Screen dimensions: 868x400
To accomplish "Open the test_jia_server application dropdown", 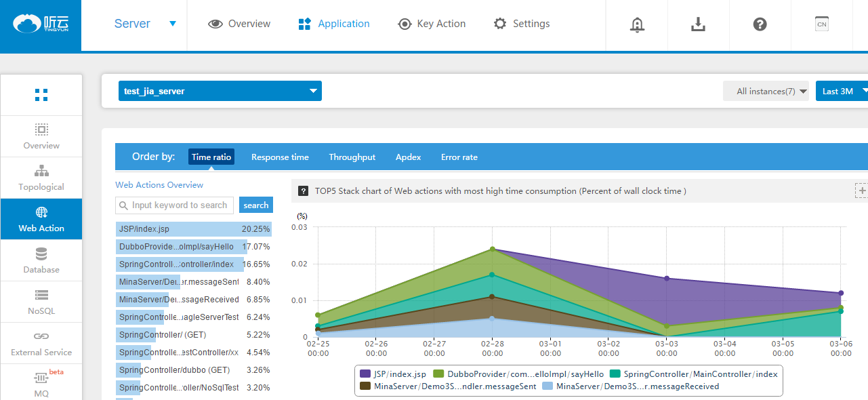I will (220, 91).
